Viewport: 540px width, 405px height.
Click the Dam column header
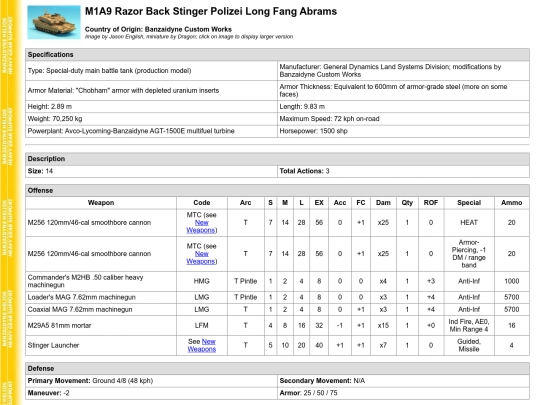tap(383, 203)
